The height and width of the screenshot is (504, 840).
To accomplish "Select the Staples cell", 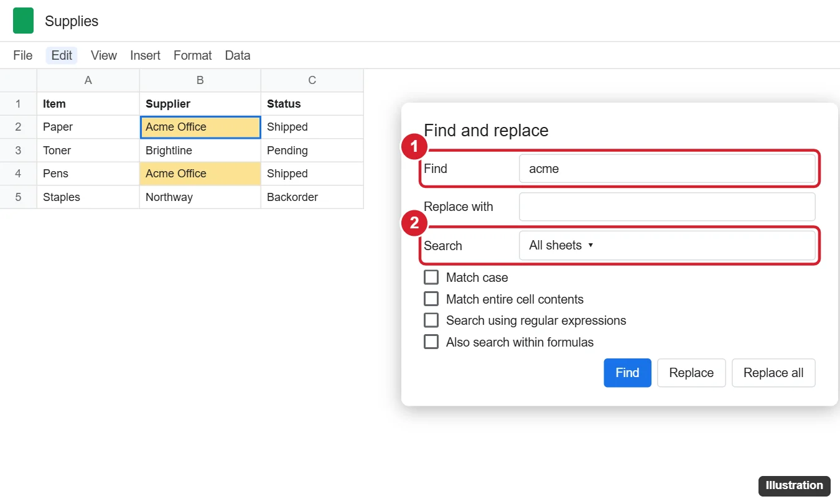I will tap(88, 197).
